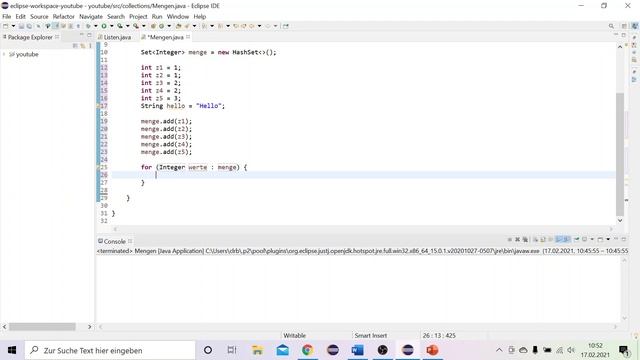The image size is (640, 360).
Task: Save the file with the Save icon
Action: click(21, 26)
